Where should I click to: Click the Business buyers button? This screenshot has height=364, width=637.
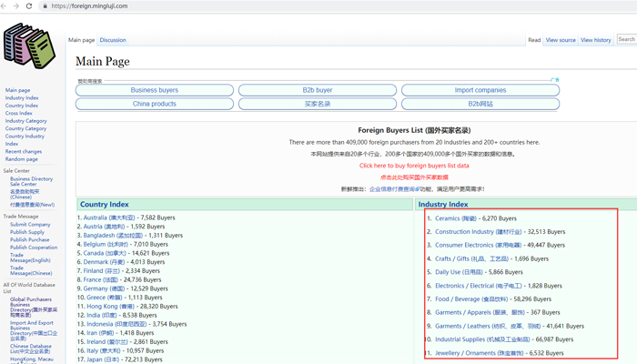tap(155, 90)
